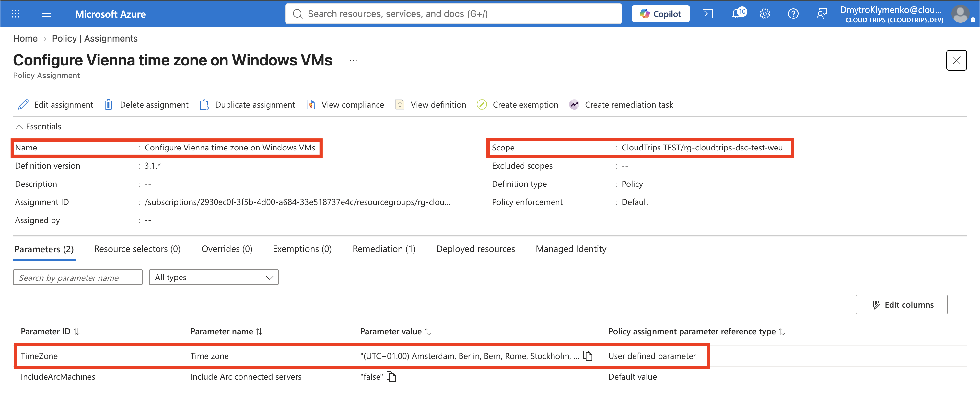This screenshot has width=980, height=404.
Task: Open the ellipsis more options next to title
Action: 353,60
